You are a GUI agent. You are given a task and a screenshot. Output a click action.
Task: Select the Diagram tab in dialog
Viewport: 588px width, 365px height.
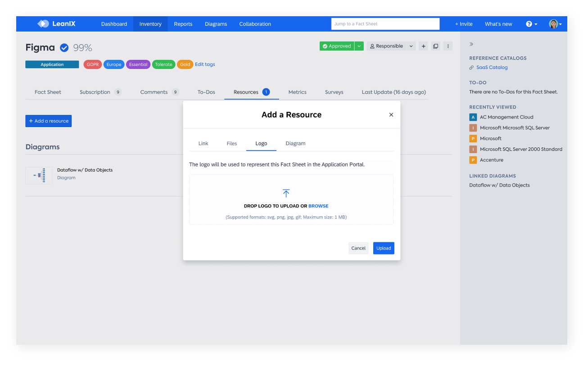point(295,143)
